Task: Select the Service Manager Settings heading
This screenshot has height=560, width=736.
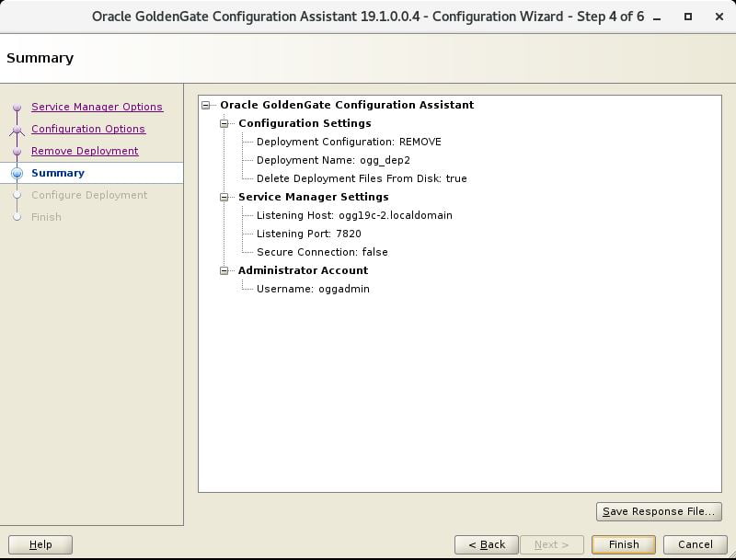Action: click(x=313, y=197)
